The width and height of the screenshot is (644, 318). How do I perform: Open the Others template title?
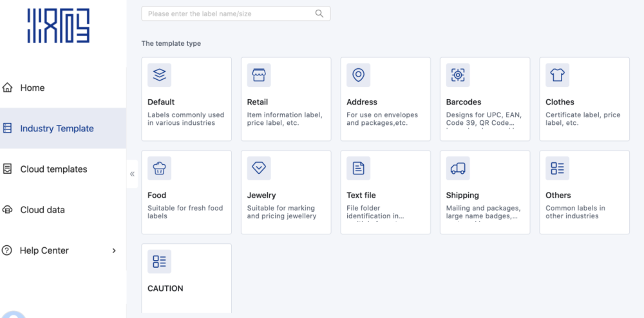tap(558, 195)
